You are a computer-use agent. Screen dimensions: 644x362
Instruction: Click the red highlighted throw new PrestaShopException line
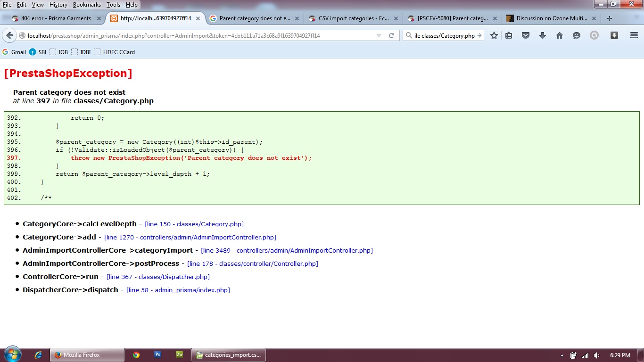tap(191, 158)
